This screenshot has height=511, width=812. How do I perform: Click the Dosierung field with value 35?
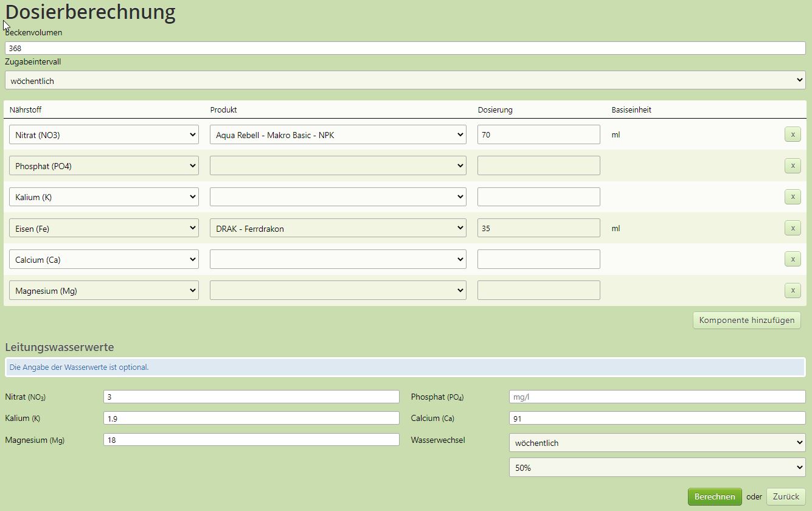[x=539, y=228]
